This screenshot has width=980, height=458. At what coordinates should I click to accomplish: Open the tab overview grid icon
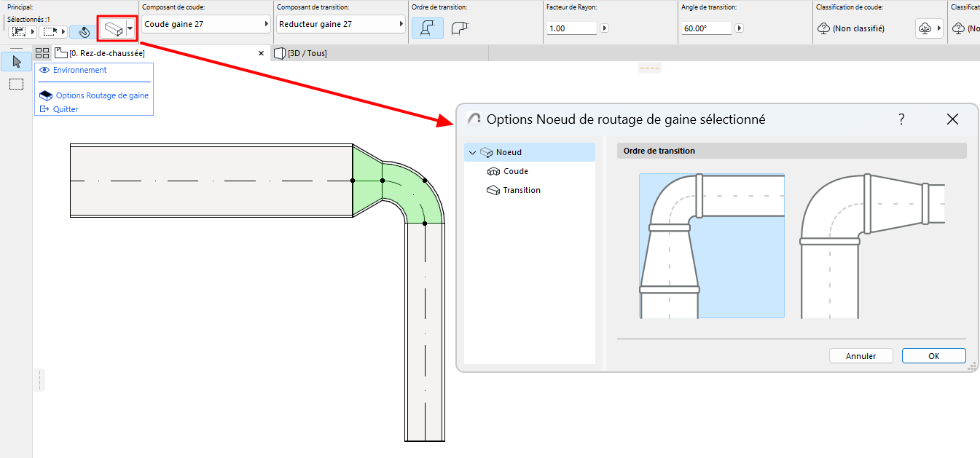42,53
